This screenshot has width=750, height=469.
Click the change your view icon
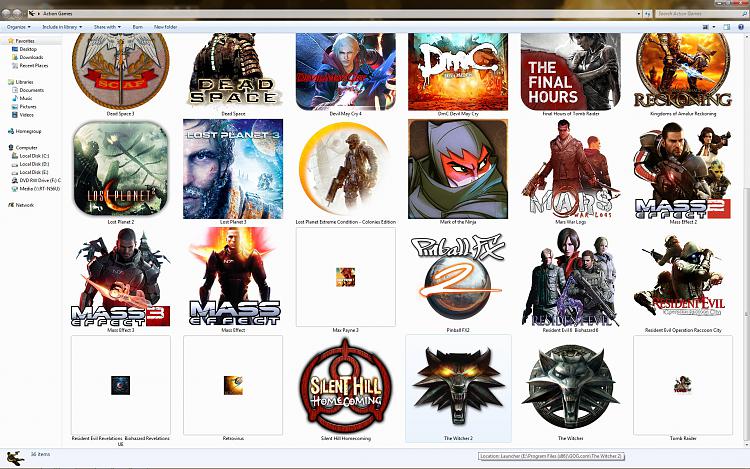(706, 27)
